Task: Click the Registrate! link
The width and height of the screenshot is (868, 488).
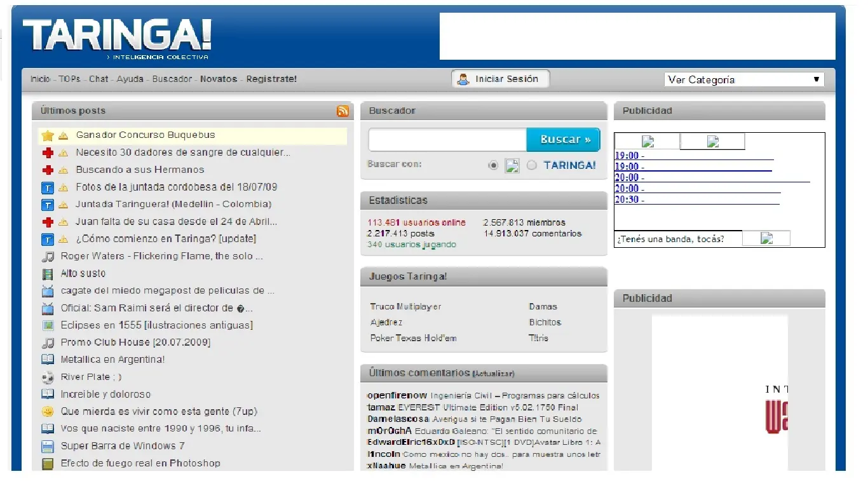Action: [x=271, y=79]
